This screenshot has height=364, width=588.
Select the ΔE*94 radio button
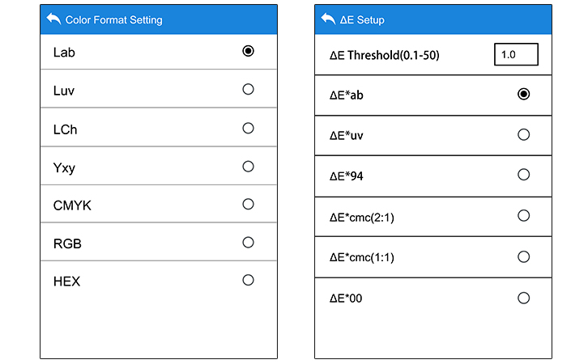(x=523, y=175)
